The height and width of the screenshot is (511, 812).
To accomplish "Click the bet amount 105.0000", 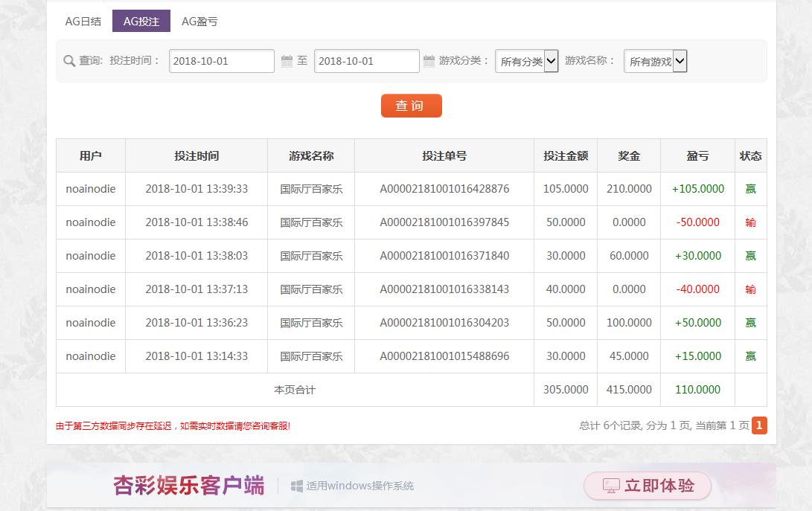I will point(566,189).
